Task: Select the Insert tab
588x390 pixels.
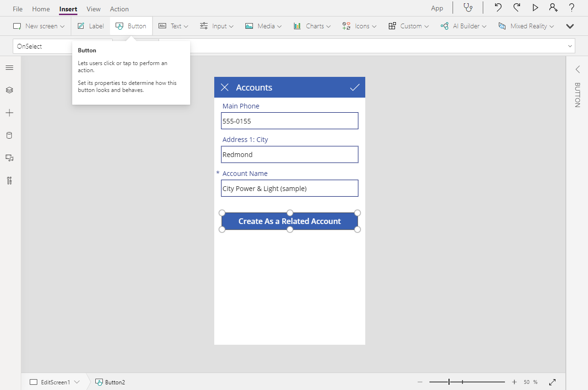Action: (68, 8)
